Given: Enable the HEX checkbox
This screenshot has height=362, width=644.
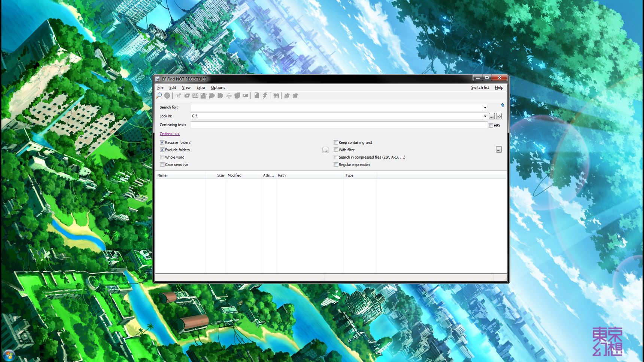Looking at the screenshot, I should click(x=491, y=126).
